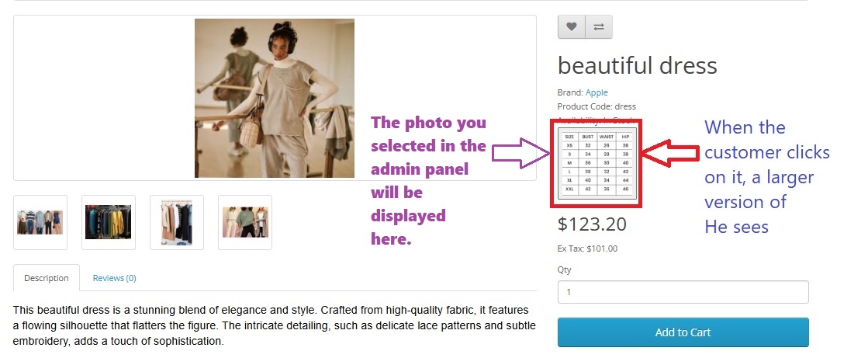Open the main product photo with headphones model
This screenshot has height=358, width=868.
275,99
